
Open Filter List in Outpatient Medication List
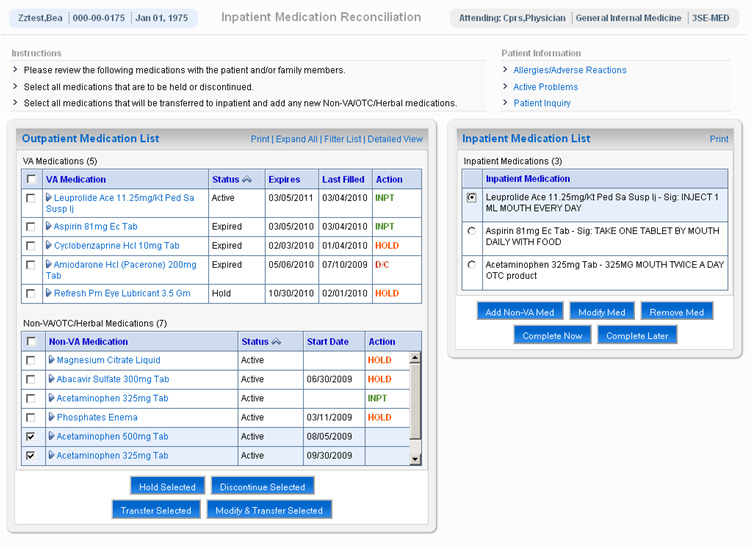point(343,139)
